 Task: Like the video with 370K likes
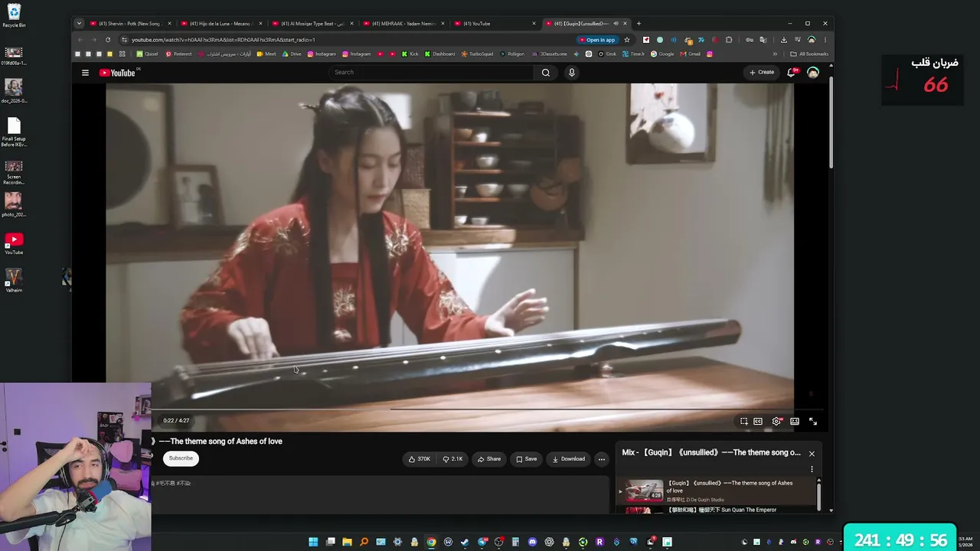419,459
